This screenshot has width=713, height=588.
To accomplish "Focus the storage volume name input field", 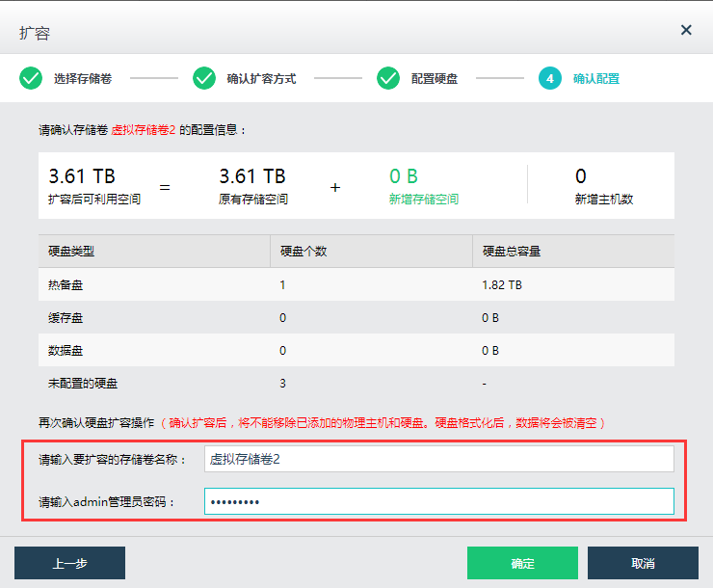I will (x=438, y=459).
